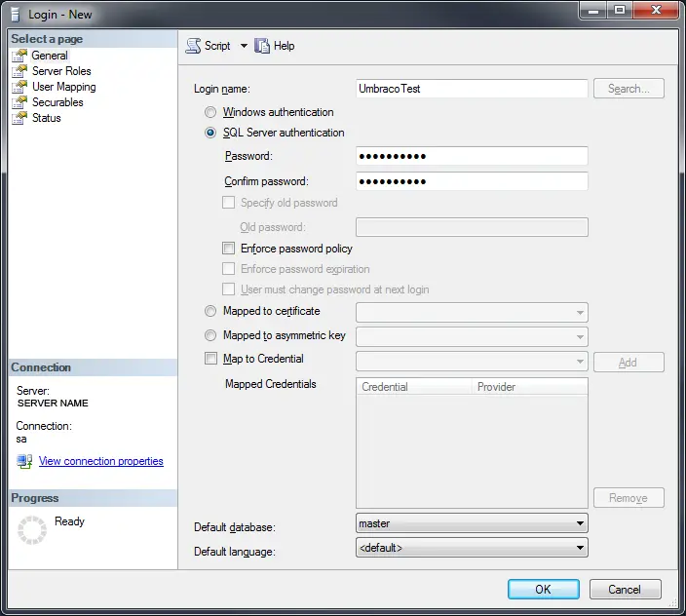Viewport: 686px width, 616px height.
Task: Click the Server Roles page icon
Action: click(19, 71)
